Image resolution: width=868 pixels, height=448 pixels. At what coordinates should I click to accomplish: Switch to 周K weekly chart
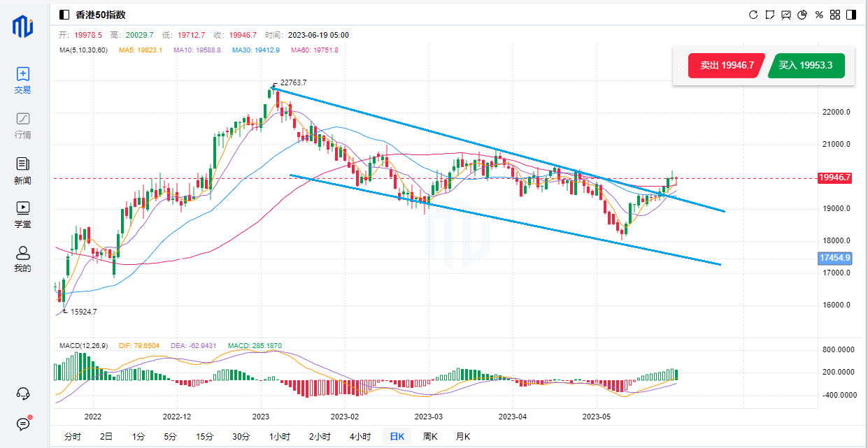pos(430,436)
